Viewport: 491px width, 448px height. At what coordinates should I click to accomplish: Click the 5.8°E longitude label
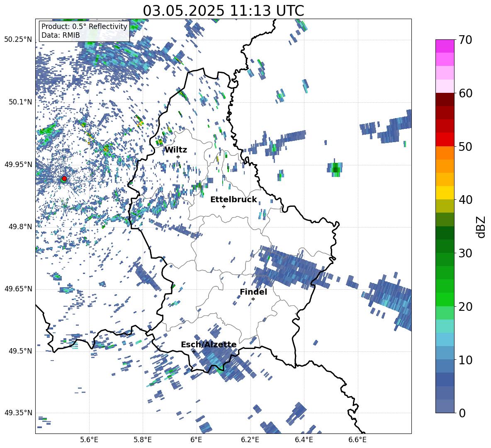tap(143, 440)
